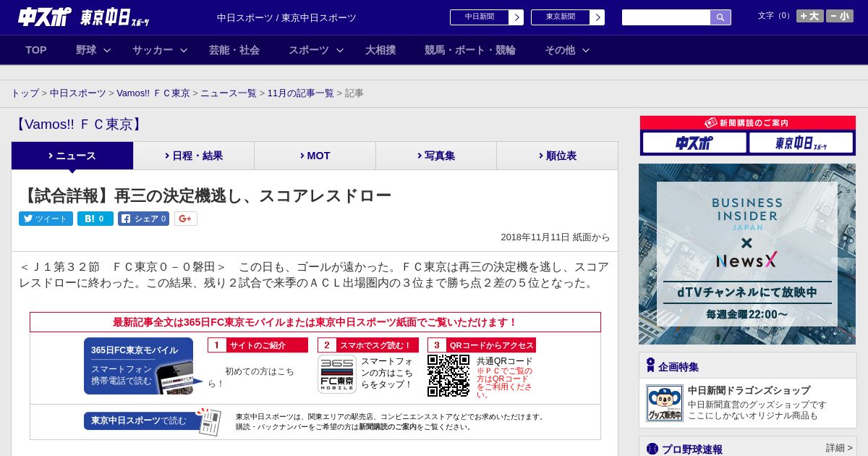The height and width of the screenshot is (456, 868).
Task: Open the 大相撲 menu item
Action: 380,50
